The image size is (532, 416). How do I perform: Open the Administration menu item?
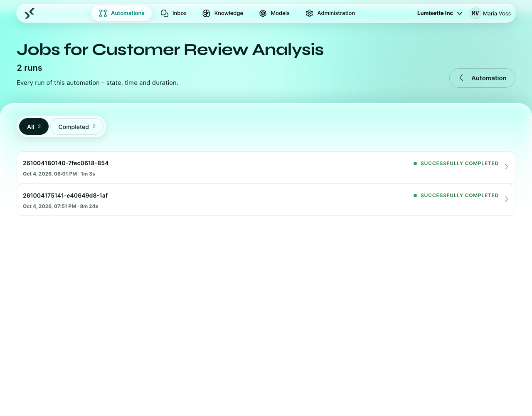point(330,13)
